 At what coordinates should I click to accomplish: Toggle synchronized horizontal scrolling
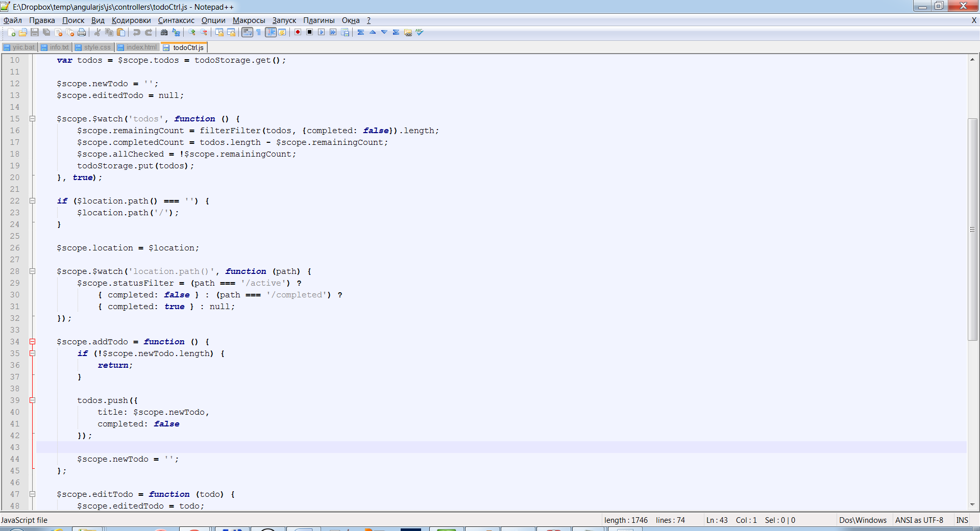click(231, 32)
